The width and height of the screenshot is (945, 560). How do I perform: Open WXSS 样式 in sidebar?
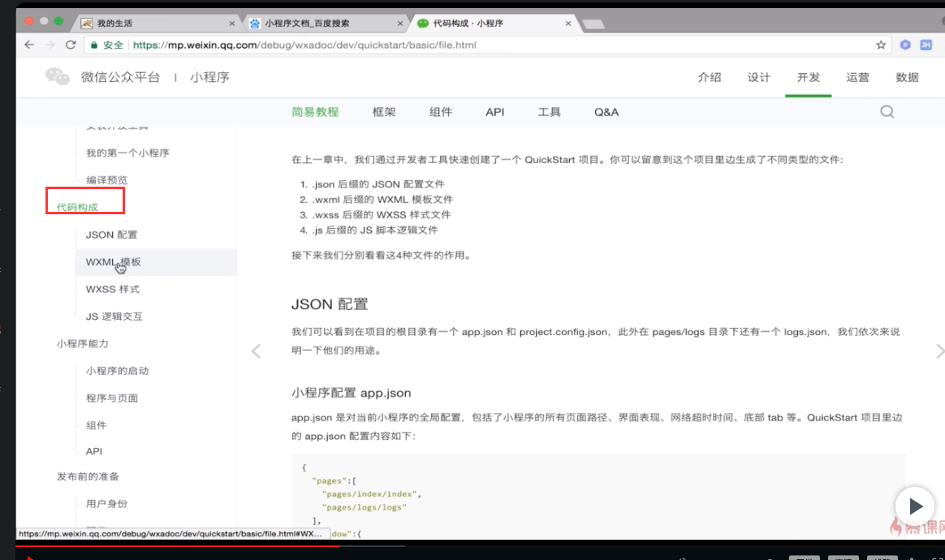point(112,290)
